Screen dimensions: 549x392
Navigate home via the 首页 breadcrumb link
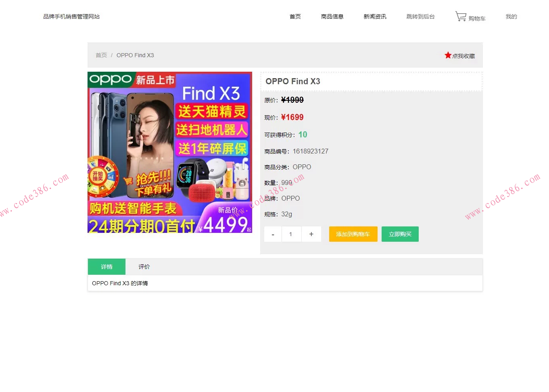tap(101, 55)
